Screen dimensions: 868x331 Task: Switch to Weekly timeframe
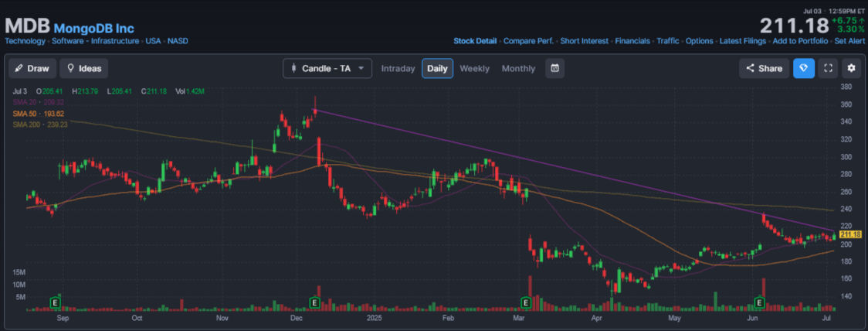pyautogui.click(x=474, y=69)
